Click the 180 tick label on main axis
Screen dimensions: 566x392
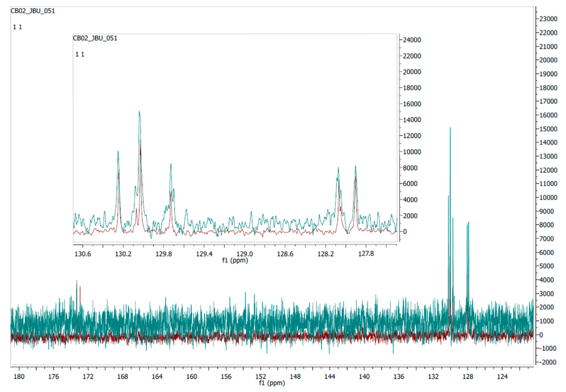(x=19, y=376)
